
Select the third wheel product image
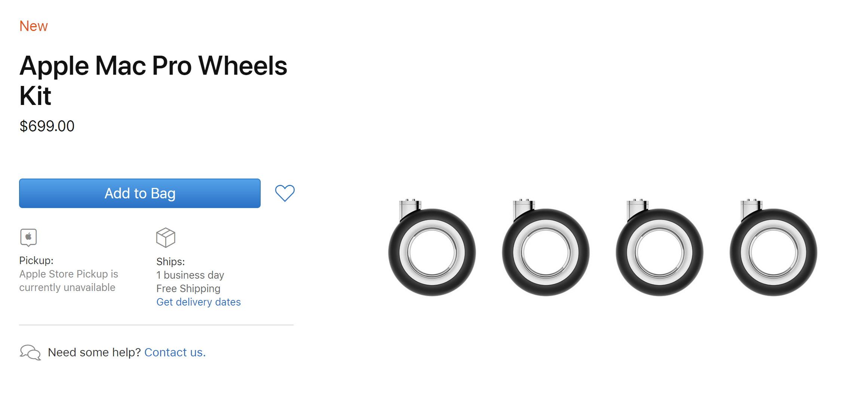[x=659, y=248]
